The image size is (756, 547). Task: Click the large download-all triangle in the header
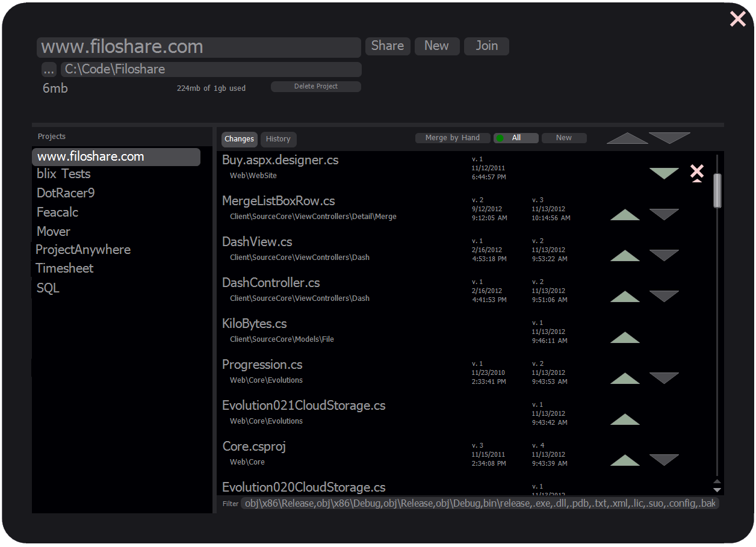click(669, 138)
